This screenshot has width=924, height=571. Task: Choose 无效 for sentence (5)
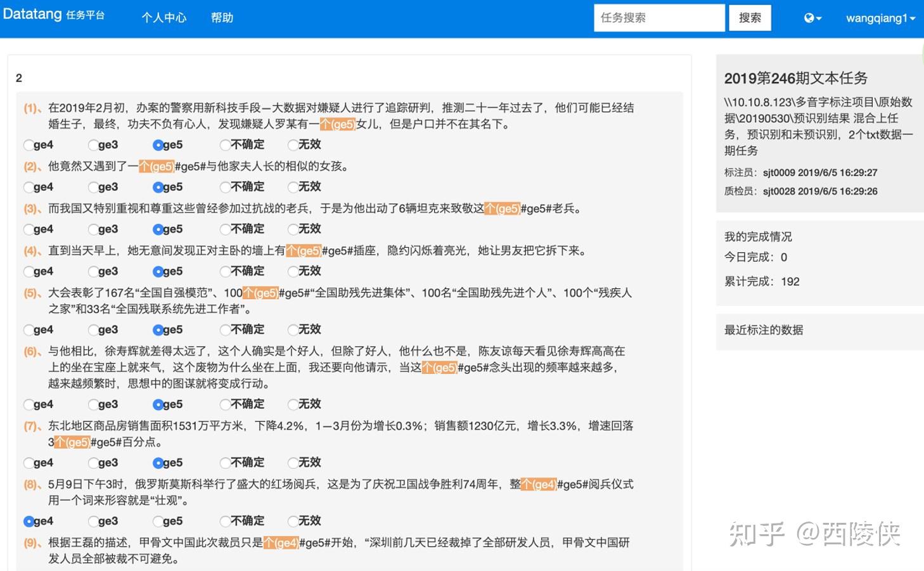[293, 330]
